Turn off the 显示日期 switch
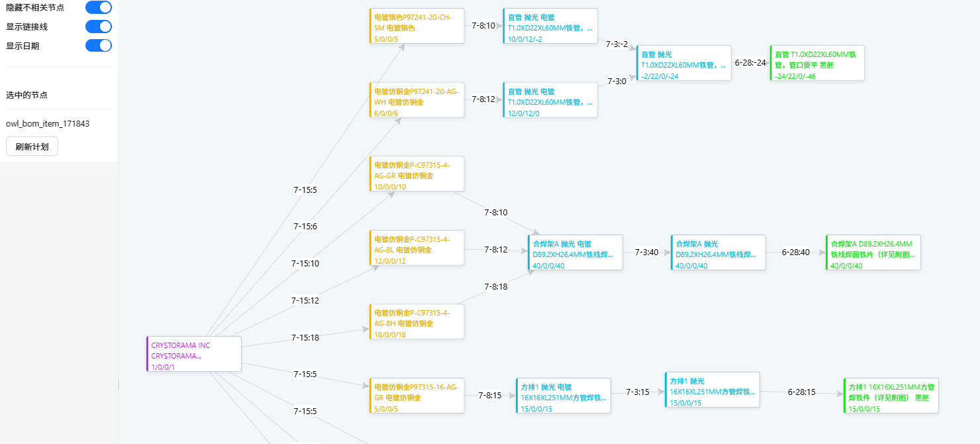This screenshot has width=980, height=444. coord(99,46)
